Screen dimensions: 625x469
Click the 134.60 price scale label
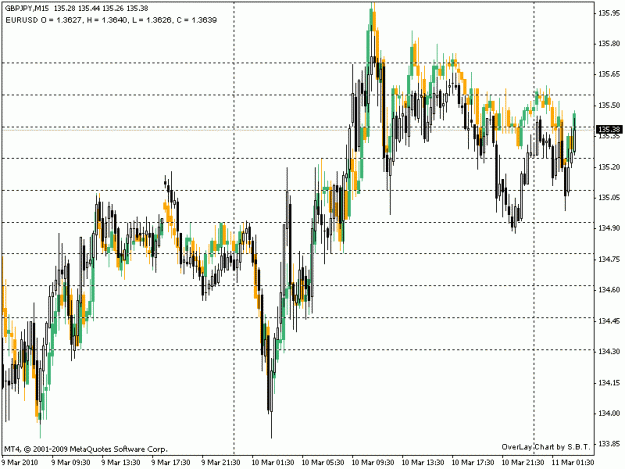[609, 290]
